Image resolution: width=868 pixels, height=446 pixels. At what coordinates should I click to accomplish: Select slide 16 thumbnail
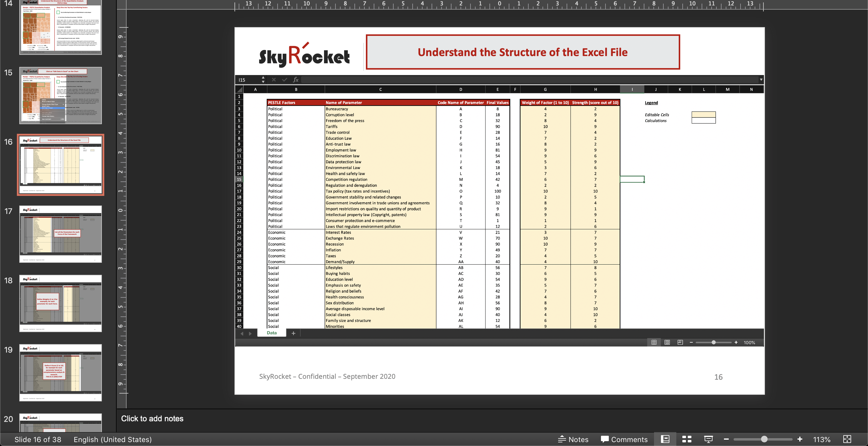point(61,165)
